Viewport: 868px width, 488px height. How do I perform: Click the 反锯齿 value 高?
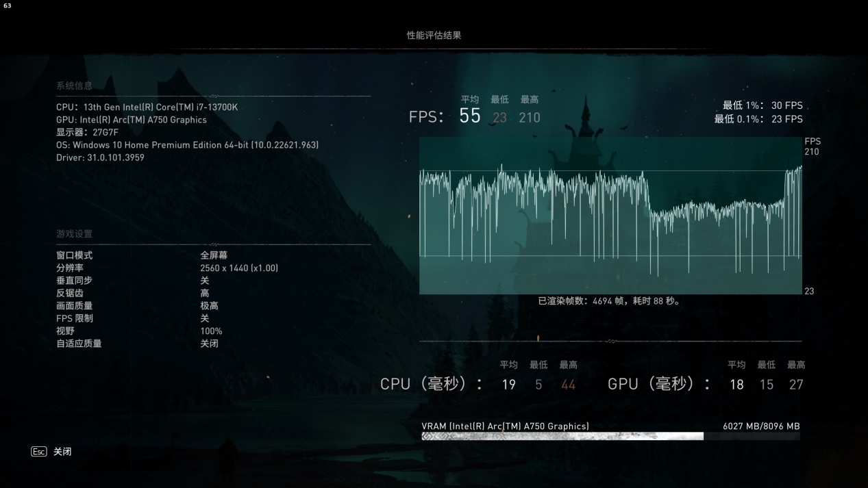205,293
